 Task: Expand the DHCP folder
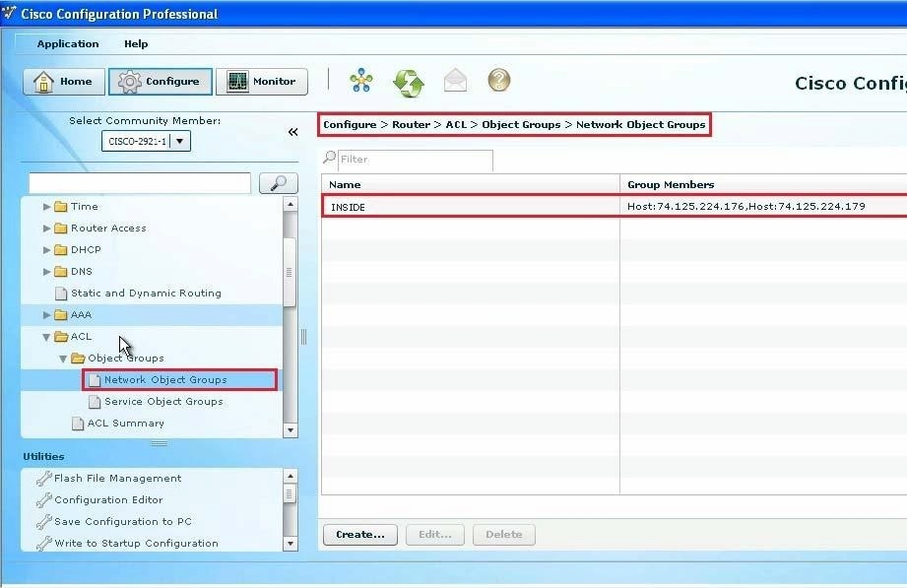(47, 250)
